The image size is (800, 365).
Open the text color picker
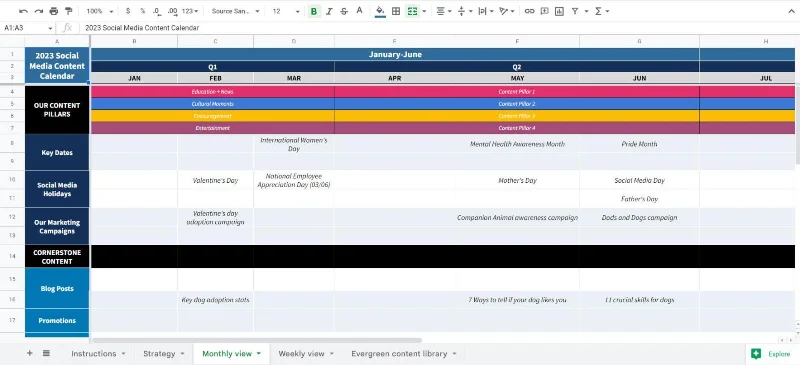[359, 11]
